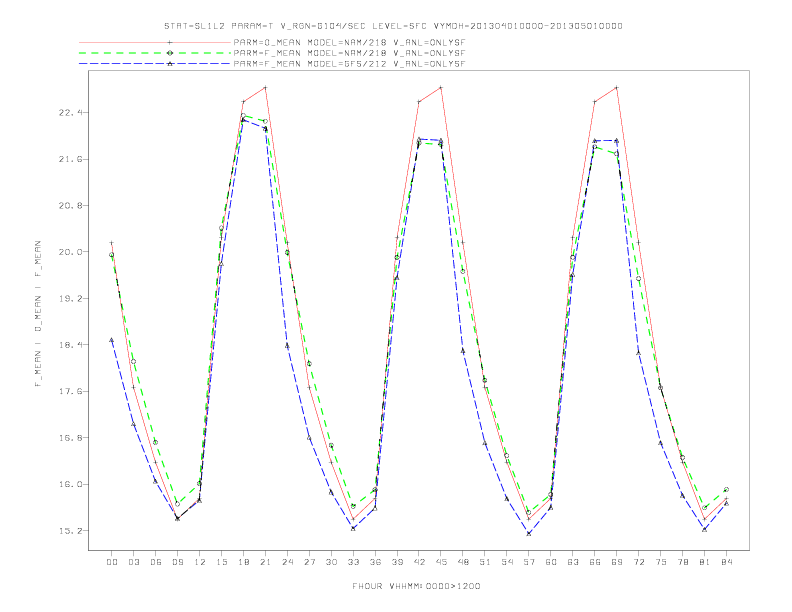Click y-axis tick value 15.2
Image resolution: width=792 pixels, height=612 pixels.
click(x=70, y=531)
